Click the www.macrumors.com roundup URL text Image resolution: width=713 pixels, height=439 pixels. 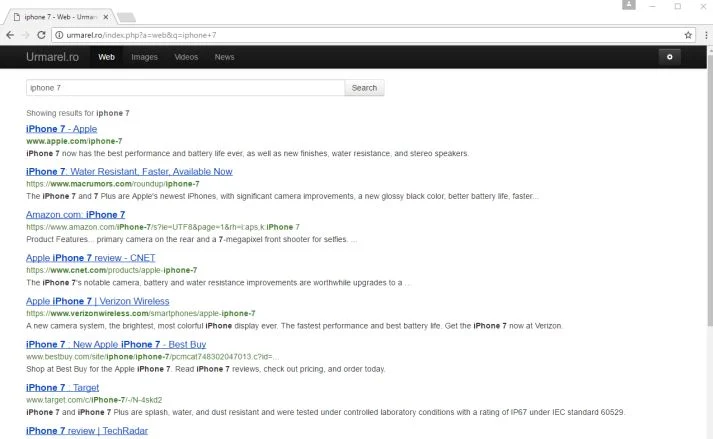113,184
